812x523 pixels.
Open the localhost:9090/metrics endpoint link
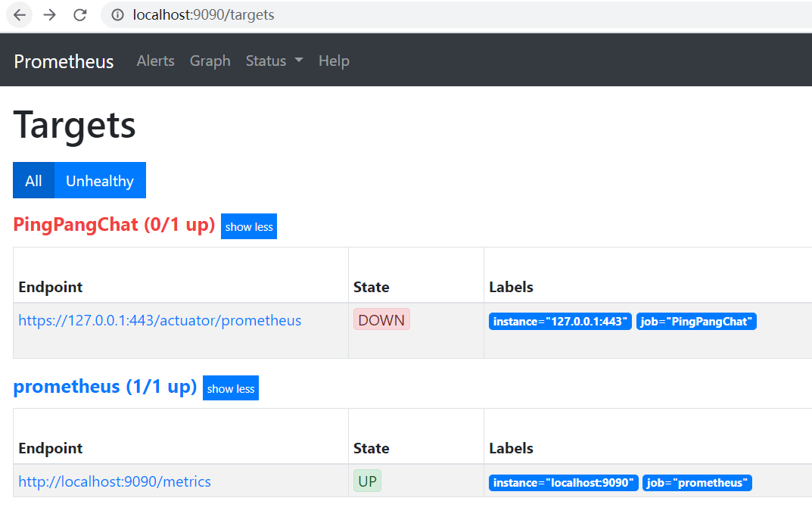point(114,482)
